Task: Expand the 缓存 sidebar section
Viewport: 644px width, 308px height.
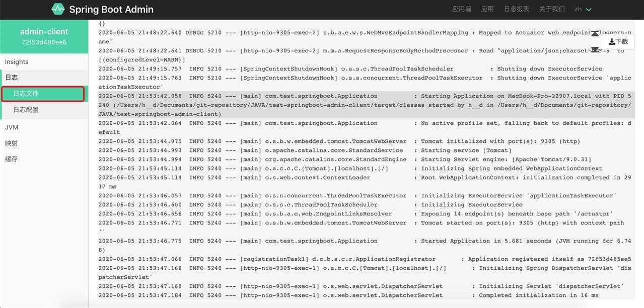Action: (x=44, y=159)
